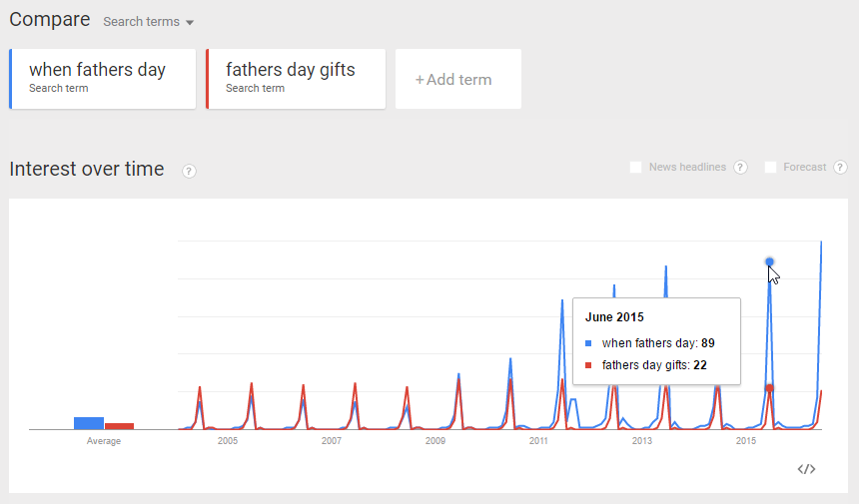
Task: Click help icon beside Interest over time
Action: tap(189, 172)
